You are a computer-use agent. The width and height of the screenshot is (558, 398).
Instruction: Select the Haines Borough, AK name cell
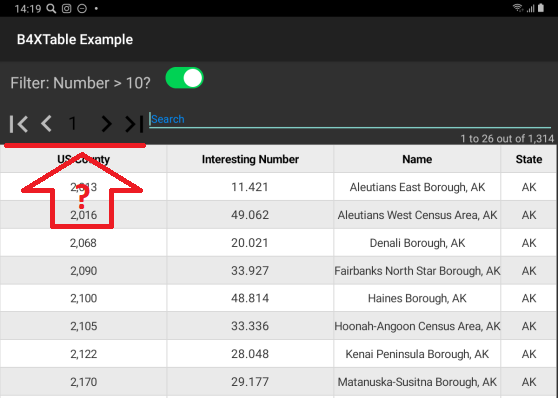(417, 298)
